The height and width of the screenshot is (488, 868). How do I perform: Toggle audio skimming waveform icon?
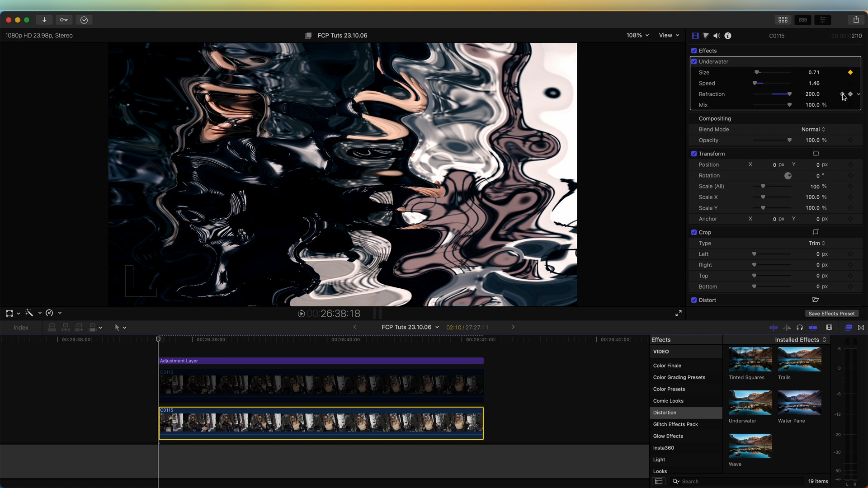[787, 328]
